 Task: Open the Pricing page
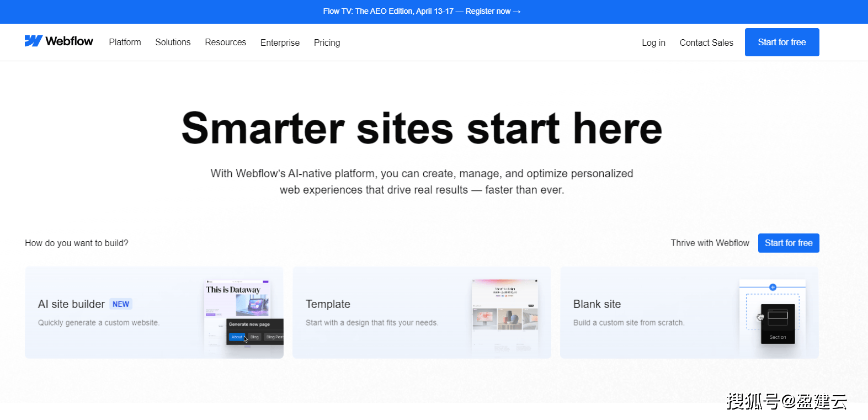[327, 42]
